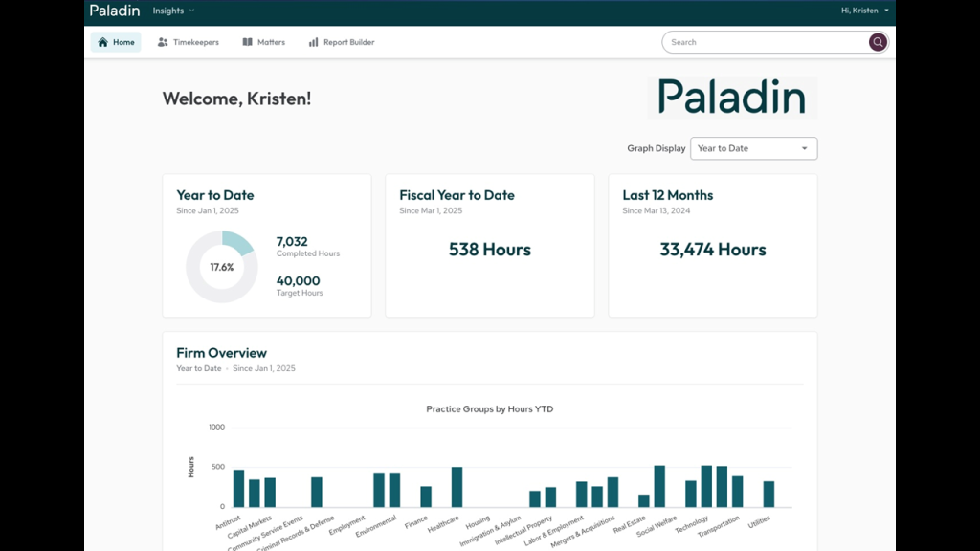The image size is (980, 551).
Task: Select the Healthcare bar in the chart
Action: [x=457, y=487]
